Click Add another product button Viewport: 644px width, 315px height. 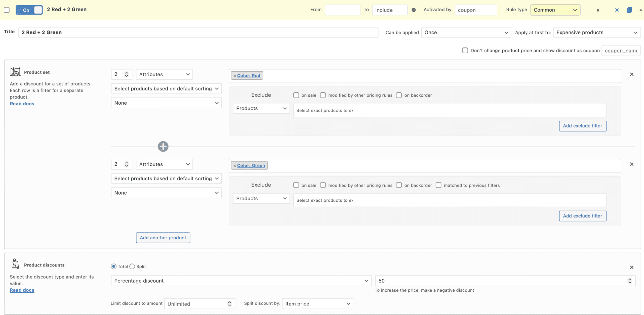coord(163,238)
